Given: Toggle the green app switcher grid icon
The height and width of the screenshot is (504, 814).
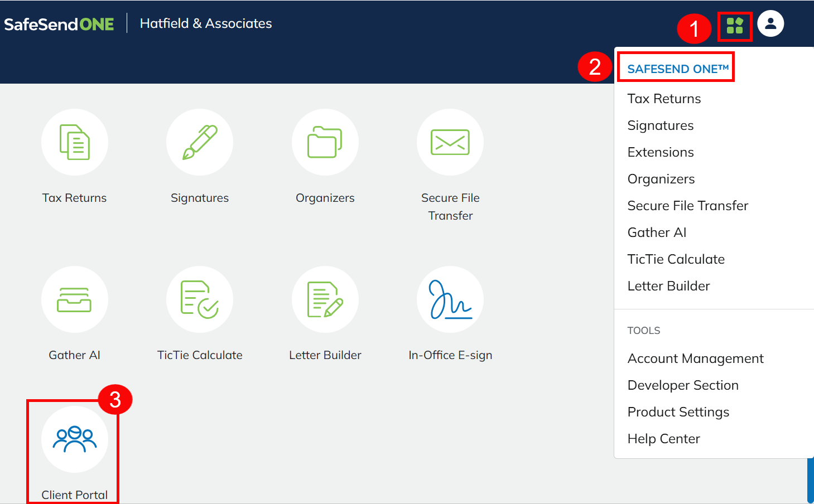Looking at the screenshot, I should 735,26.
